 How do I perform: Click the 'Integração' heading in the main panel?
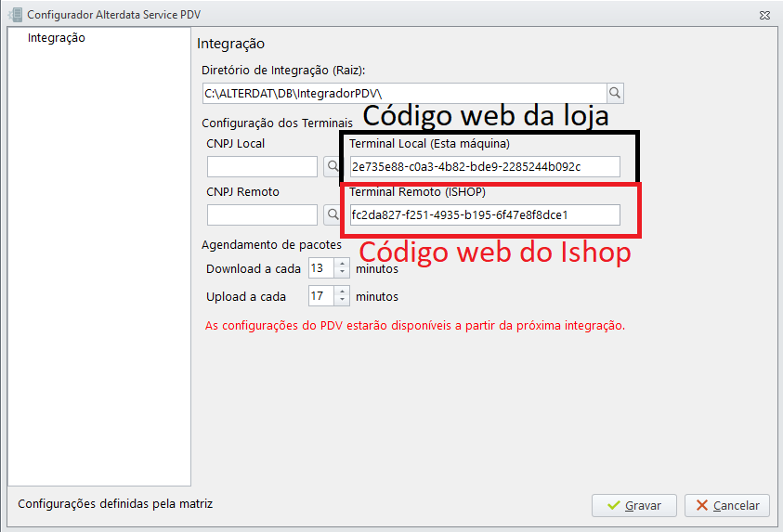(230, 44)
